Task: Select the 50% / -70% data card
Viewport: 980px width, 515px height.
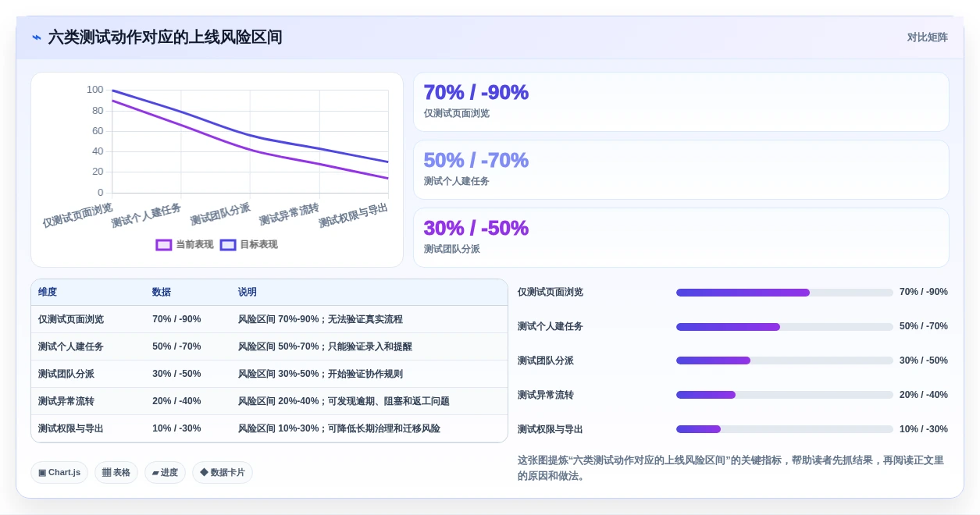Action: (x=681, y=169)
